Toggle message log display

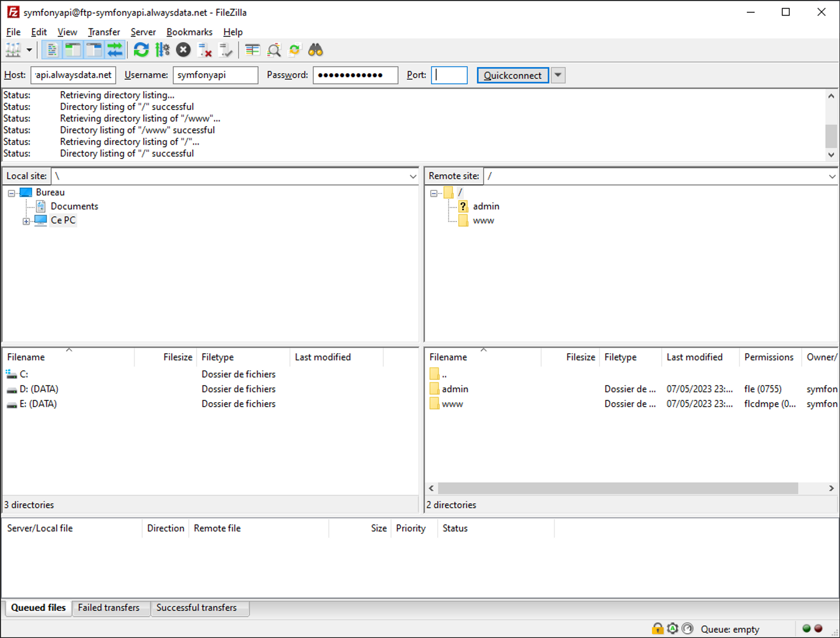pos(52,50)
